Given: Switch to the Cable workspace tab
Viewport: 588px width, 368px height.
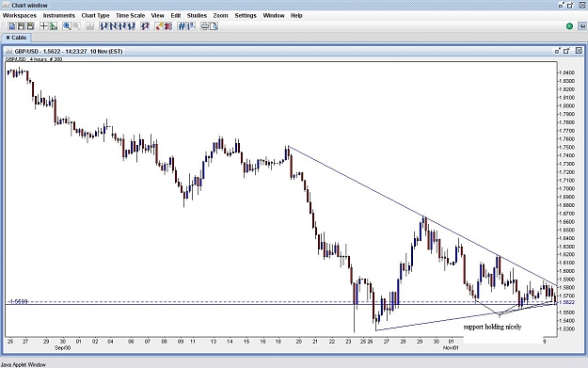Looking at the screenshot, I should [16, 38].
